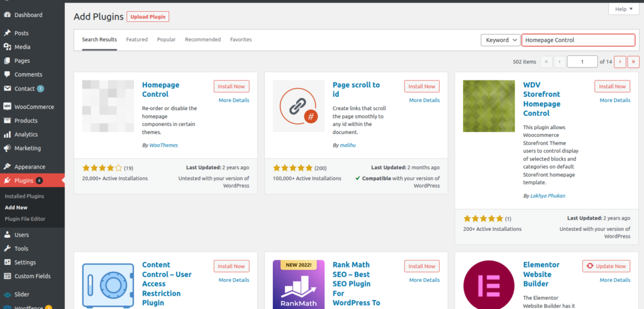Open the Recommended plugins tab

tap(203, 40)
